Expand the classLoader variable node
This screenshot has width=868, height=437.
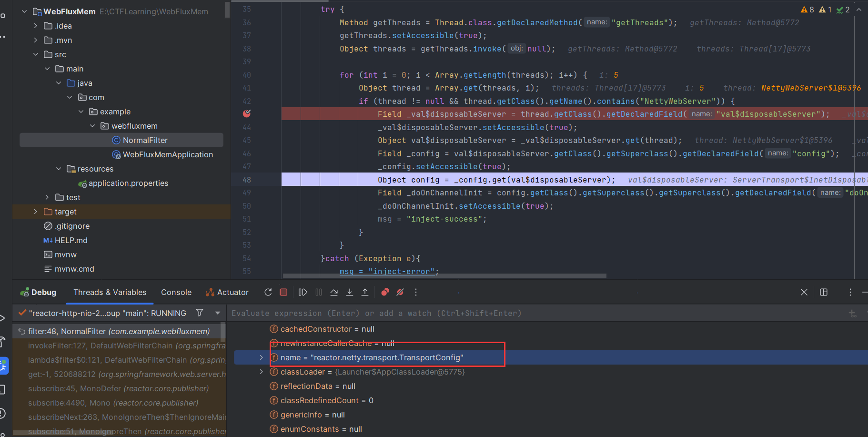261,372
